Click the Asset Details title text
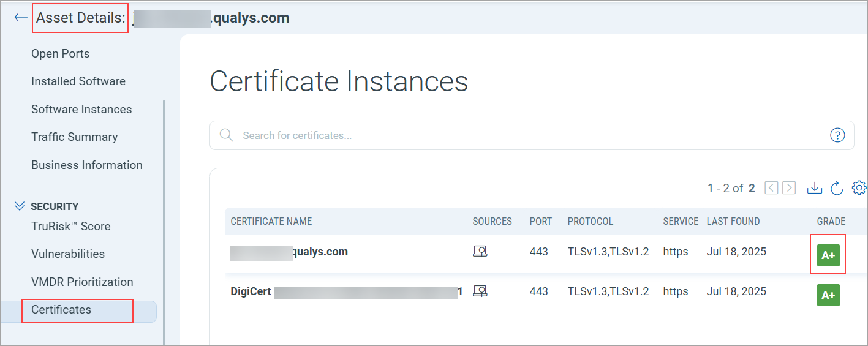 [x=80, y=18]
